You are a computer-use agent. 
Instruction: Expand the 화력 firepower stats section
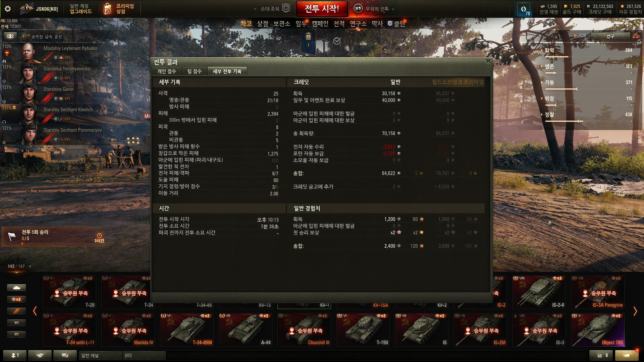(x=549, y=50)
